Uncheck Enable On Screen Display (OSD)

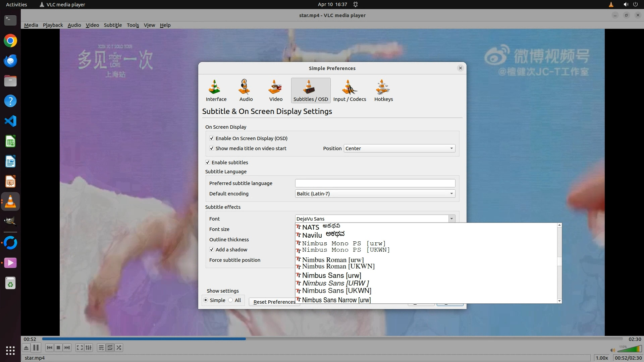pos(212,138)
